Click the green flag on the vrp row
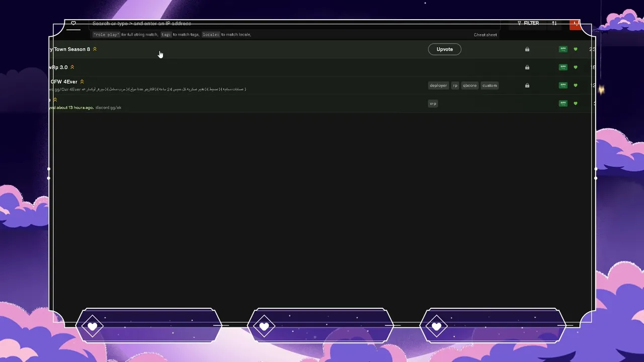This screenshot has width=644, height=362. [x=563, y=104]
